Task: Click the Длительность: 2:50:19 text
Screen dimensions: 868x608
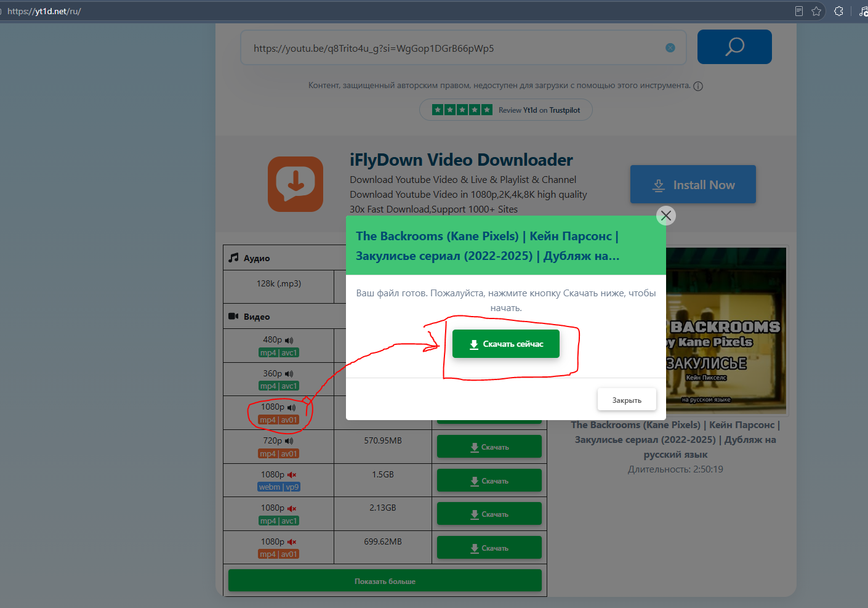Action: (x=675, y=469)
